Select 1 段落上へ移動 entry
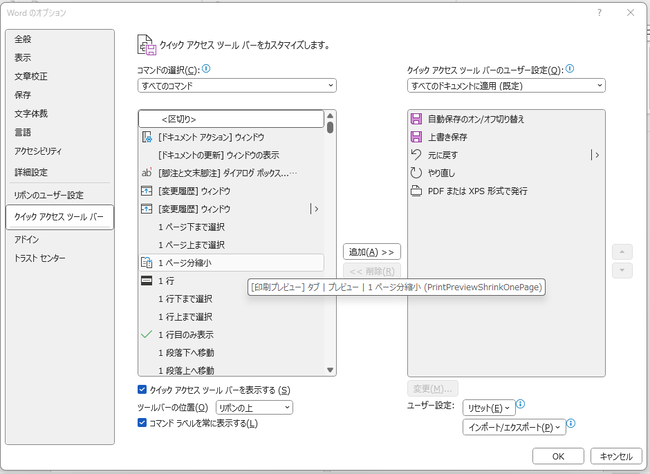The height and width of the screenshot is (474, 650). pos(231,369)
